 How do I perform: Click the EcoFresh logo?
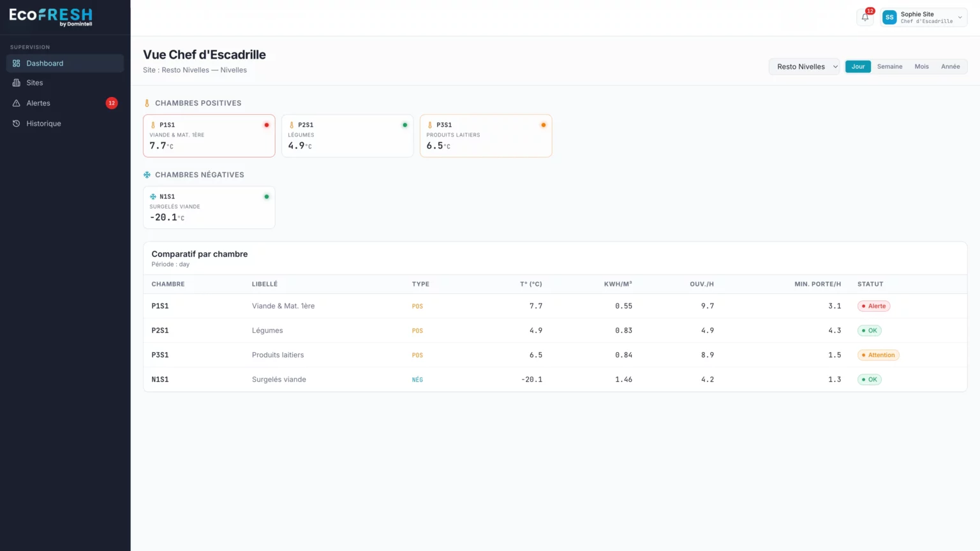click(x=51, y=17)
